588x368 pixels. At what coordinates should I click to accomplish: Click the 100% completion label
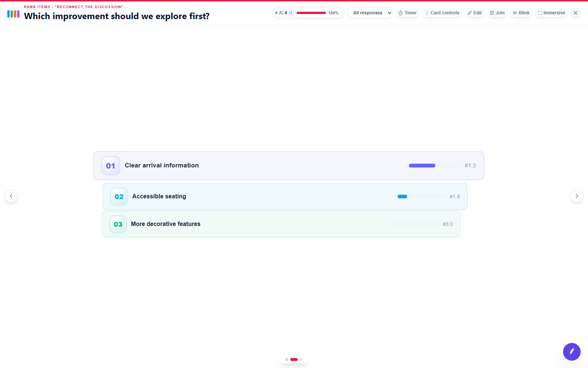[333, 13]
